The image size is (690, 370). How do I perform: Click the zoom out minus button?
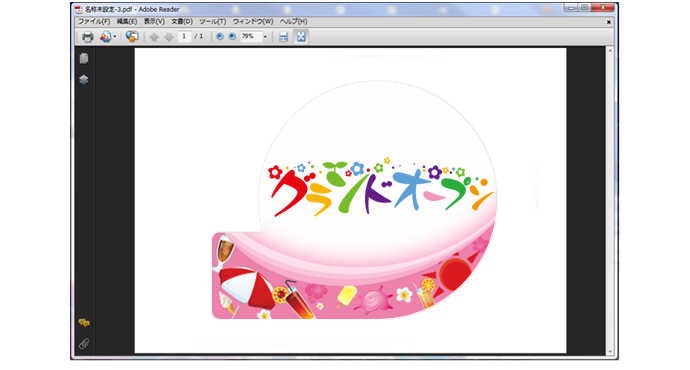pyautogui.click(x=220, y=37)
